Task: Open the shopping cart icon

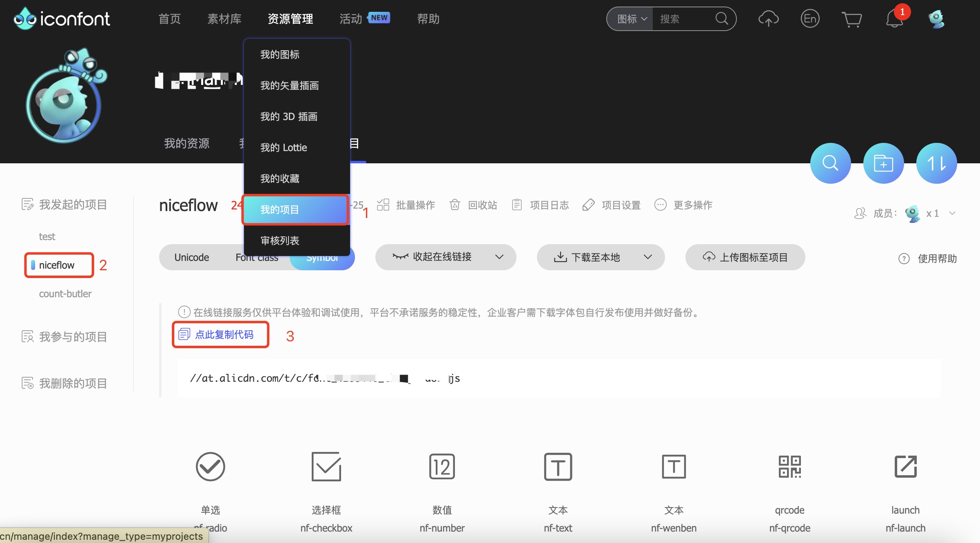Action: 851,19
